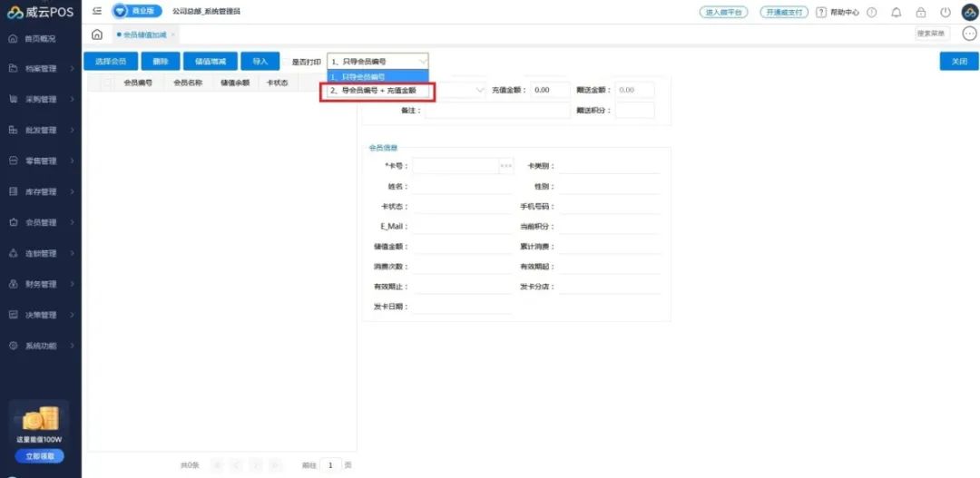Toggle the 是否打印 checkbox

[286, 62]
